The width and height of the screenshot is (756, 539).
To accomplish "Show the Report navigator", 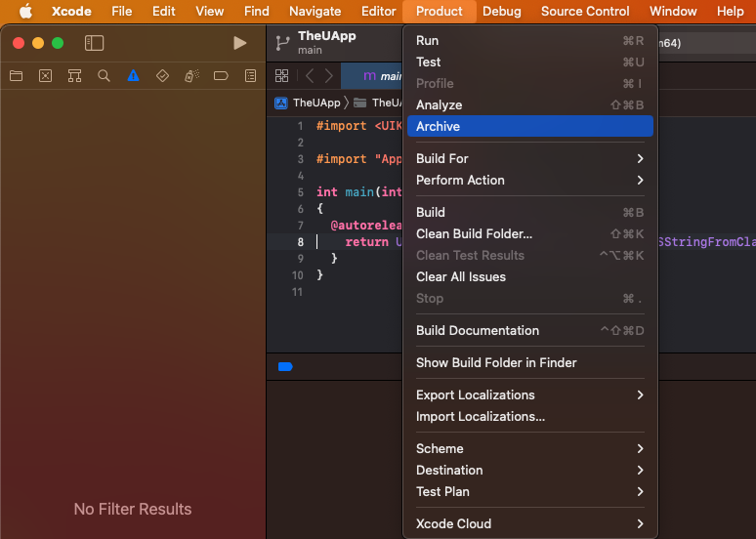I will pyautogui.click(x=250, y=75).
